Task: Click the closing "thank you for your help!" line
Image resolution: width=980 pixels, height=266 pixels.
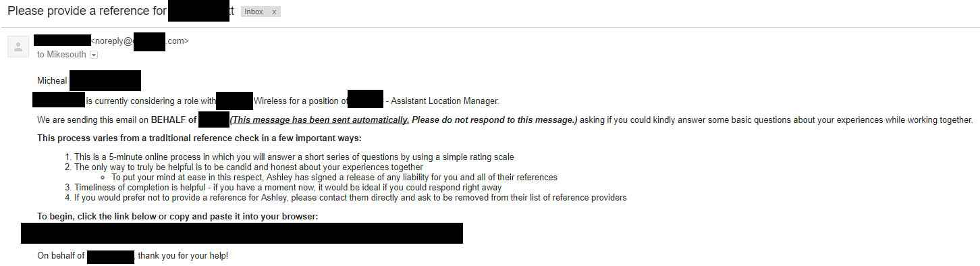Action: [x=183, y=257]
